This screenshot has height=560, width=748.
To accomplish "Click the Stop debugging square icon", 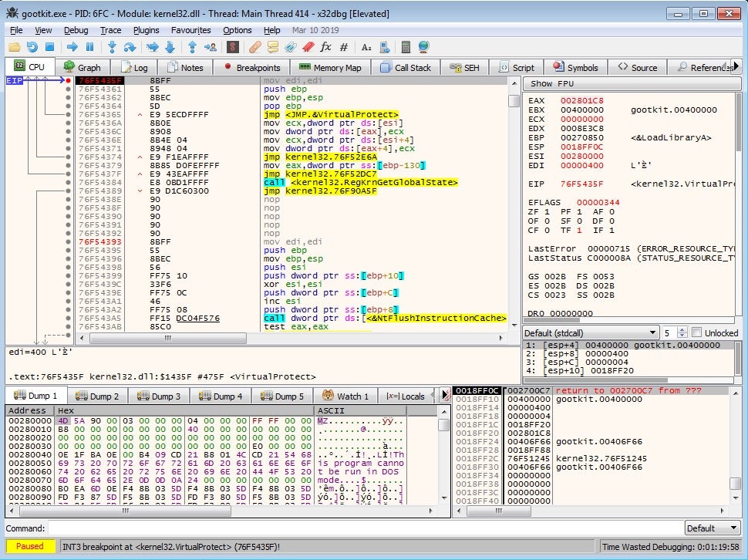I will point(49,47).
